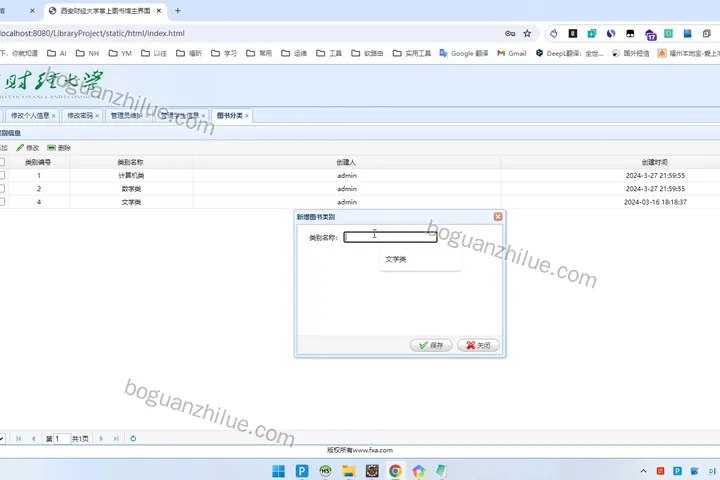720x480 pixels.
Task: Click the purple hand extension icon
Action: [554, 33]
